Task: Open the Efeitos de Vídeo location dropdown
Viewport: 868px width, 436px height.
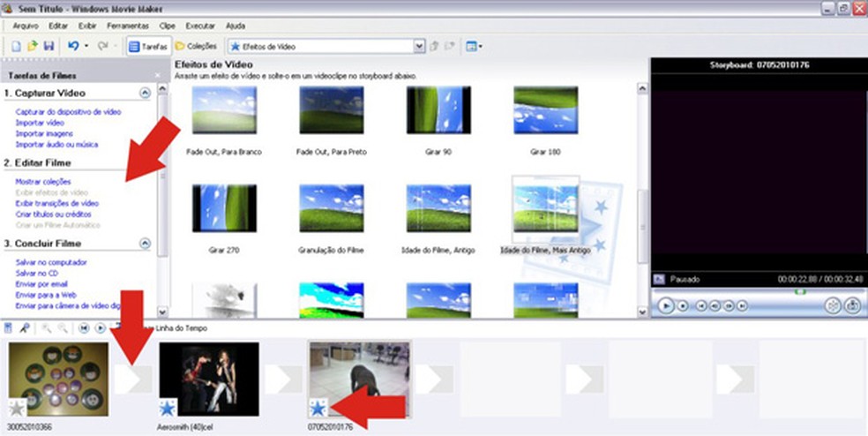Action: pos(419,46)
